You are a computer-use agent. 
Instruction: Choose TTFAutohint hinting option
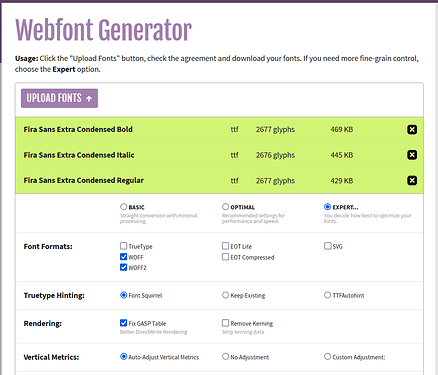(x=327, y=295)
